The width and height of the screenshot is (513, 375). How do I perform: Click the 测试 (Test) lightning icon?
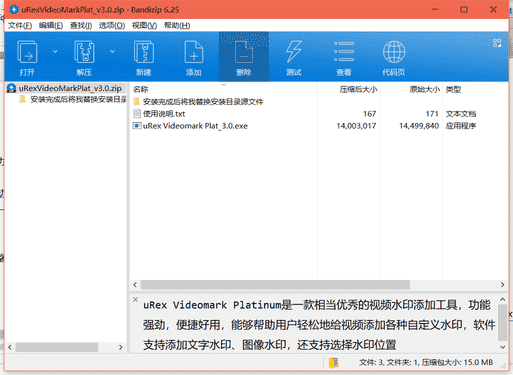point(294,51)
